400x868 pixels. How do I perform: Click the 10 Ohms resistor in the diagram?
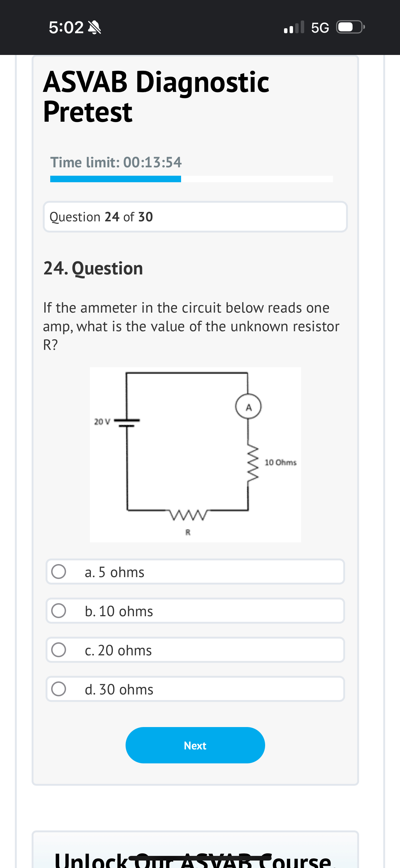252,462
